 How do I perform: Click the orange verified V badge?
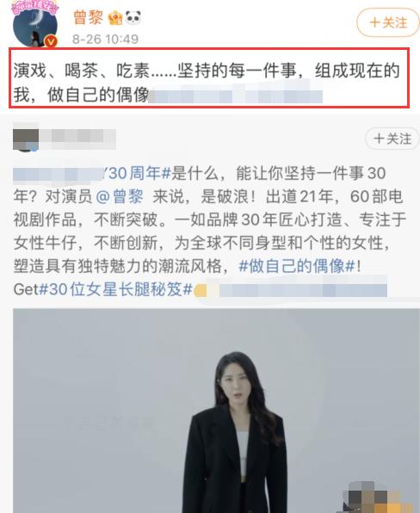pyautogui.click(x=51, y=41)
